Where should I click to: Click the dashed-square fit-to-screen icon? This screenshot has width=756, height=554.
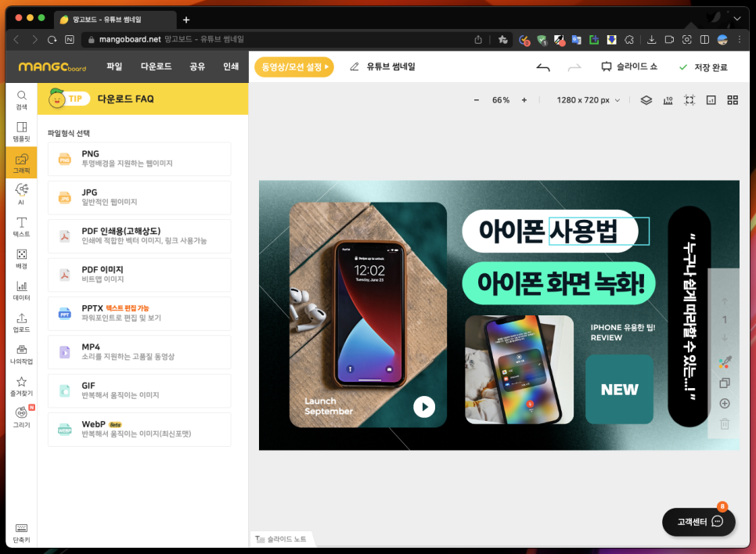[689, 100]
